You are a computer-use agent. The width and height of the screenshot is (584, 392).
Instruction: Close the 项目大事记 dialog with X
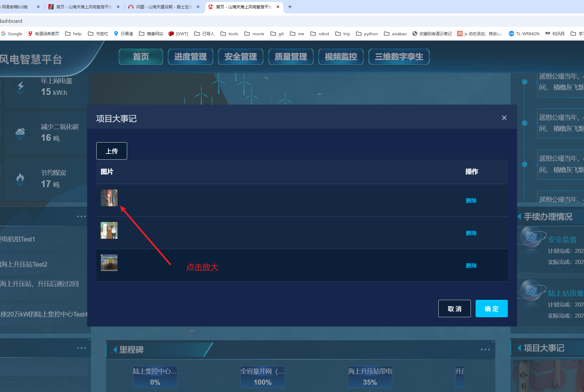[x=504, y=118]
